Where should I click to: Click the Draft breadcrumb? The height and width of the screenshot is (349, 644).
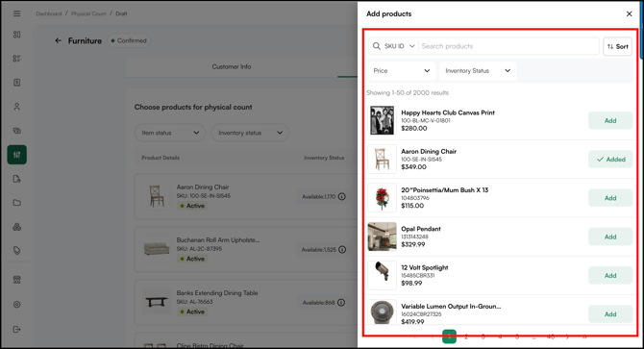point(121,13)
